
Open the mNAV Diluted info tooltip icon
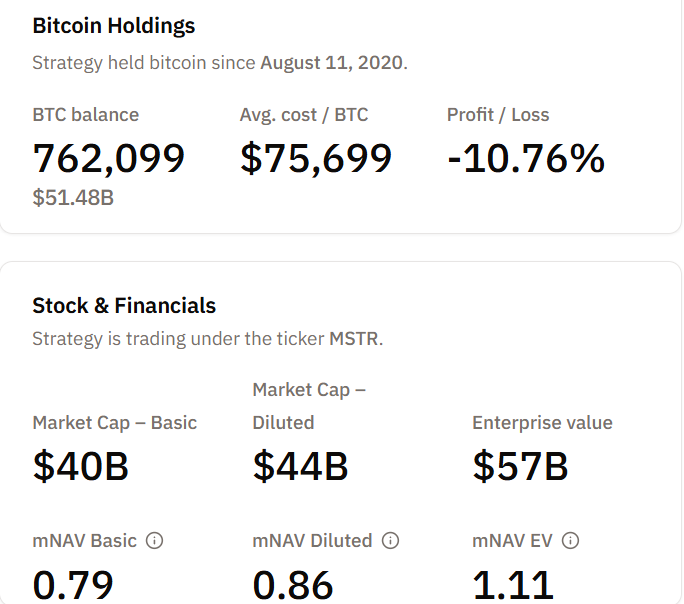[391, 541]
